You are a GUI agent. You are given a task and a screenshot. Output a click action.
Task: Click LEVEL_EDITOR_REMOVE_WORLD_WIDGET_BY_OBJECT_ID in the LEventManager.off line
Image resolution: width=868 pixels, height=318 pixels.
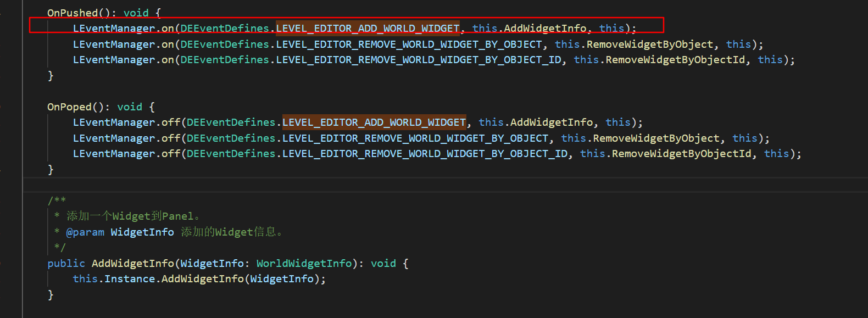coord(425,153)
